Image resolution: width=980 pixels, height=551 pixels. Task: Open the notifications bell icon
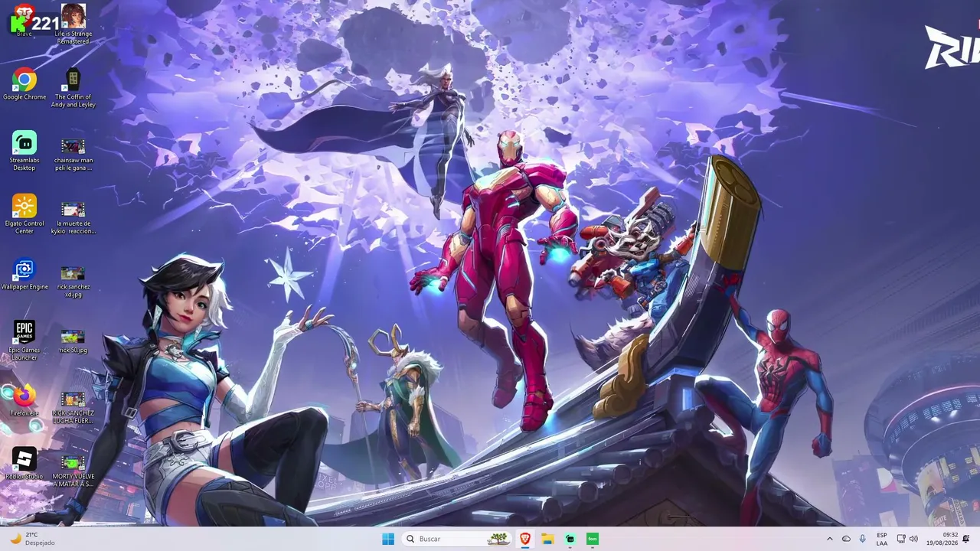coord(966,539)
